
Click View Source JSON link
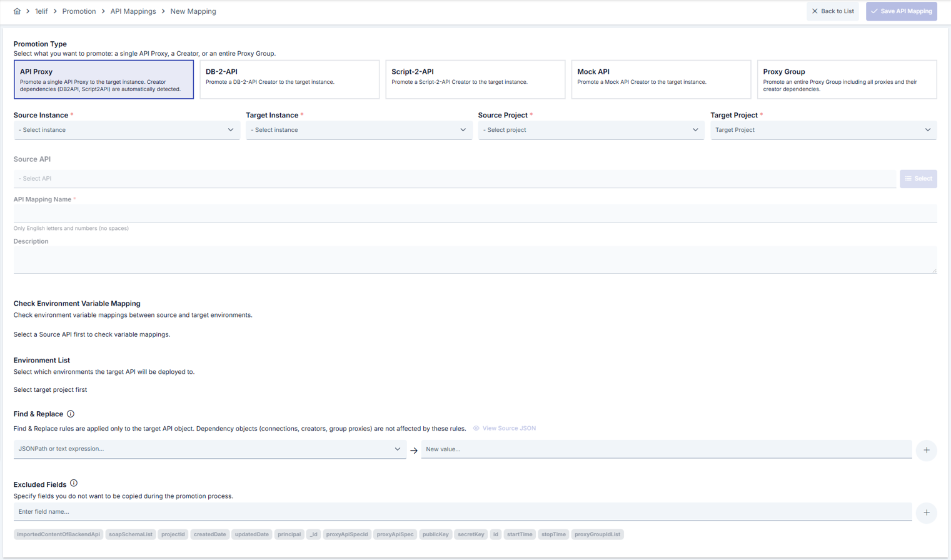click(x=505, y=428)
